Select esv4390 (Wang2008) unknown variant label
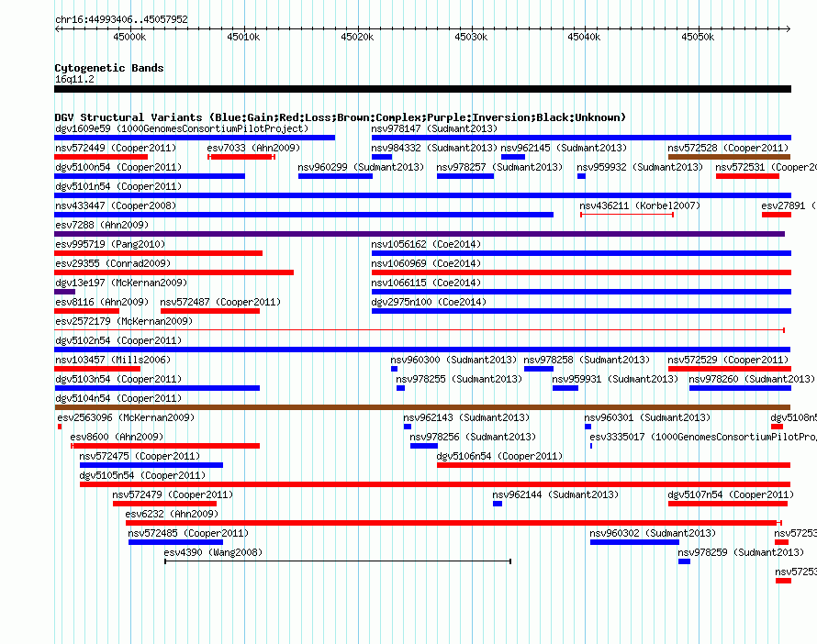This screenshot has width=817, height=644. click(213, 552)
